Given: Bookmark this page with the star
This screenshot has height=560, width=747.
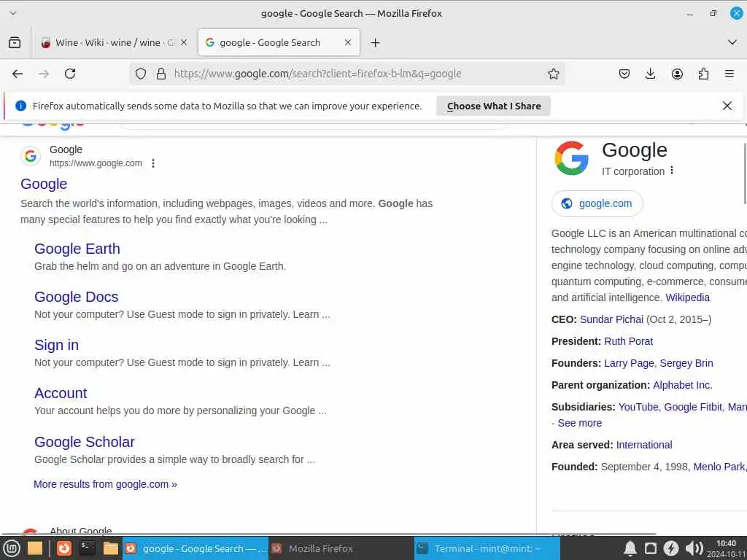Looking at the screenshot, I should (x=553, y=74).
